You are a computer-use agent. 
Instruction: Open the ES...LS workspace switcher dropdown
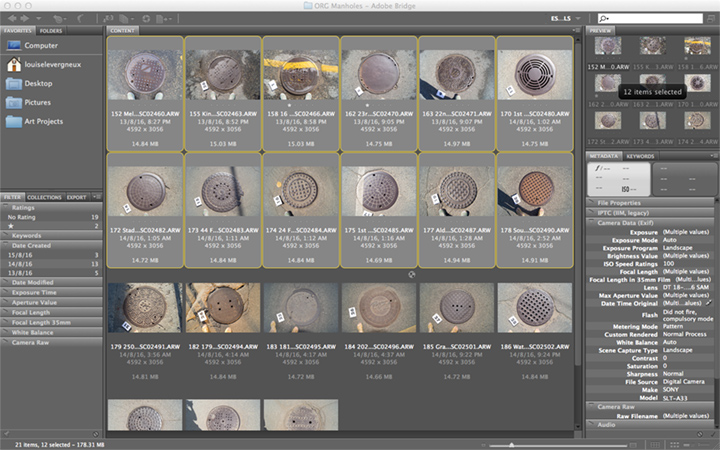point(566,18)
